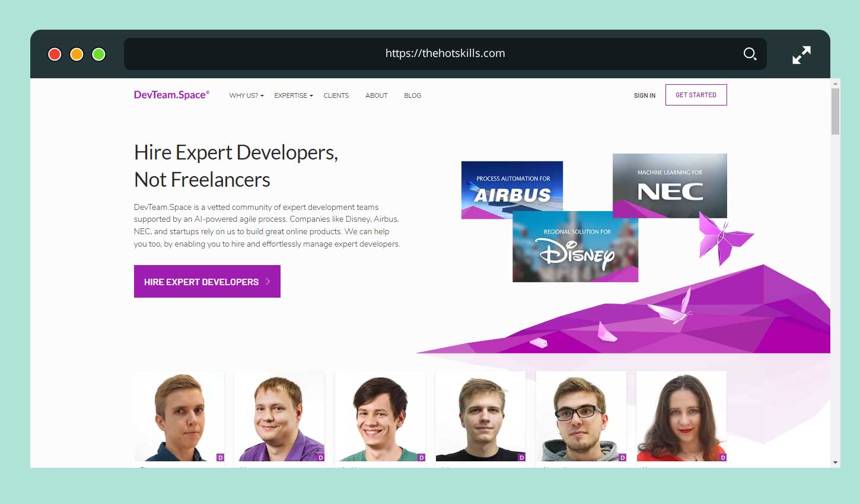Click D badge on glasses developer's photo

[623, 457]
